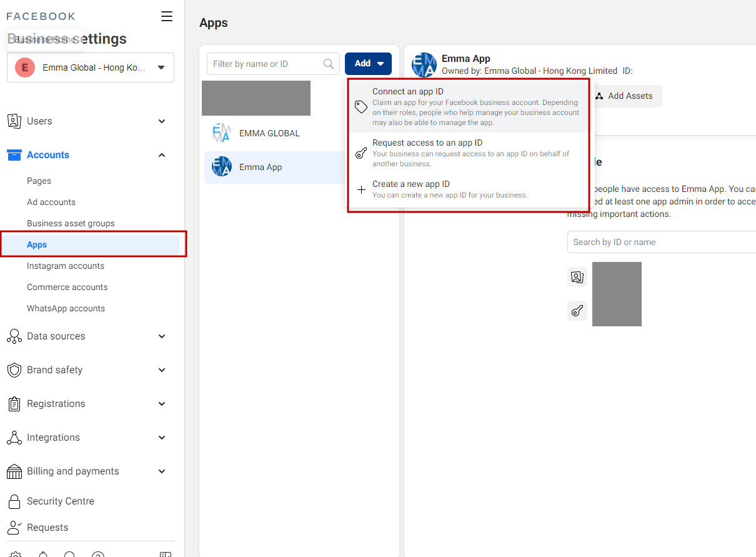Focus the Search by ID or name field
Viewport: 756px width, 557px height.
(x=662, y=242)
